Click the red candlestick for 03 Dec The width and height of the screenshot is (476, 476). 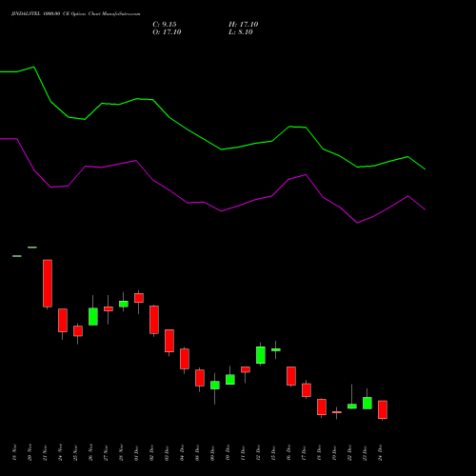[169, 341]
